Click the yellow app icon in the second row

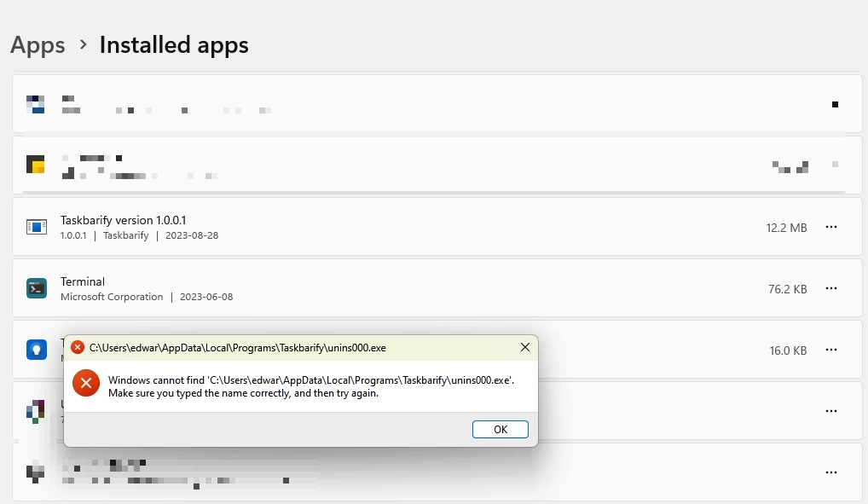[x=35, y=165]
